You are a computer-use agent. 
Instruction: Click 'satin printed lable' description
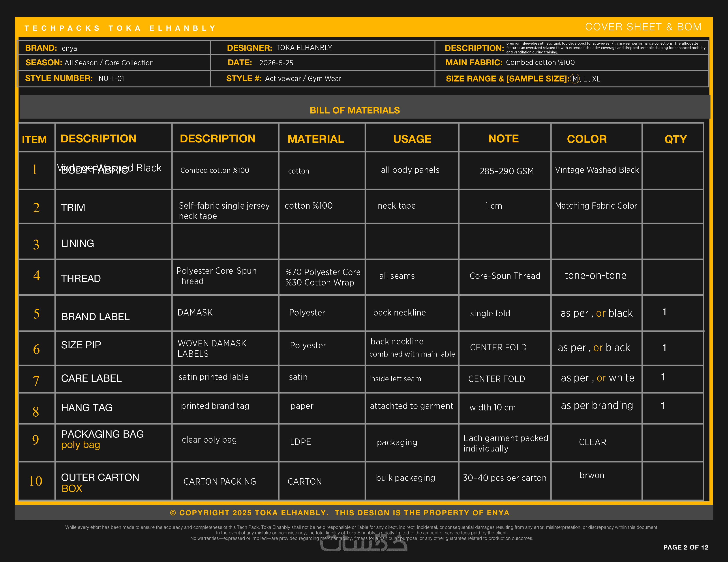(213, 377)
